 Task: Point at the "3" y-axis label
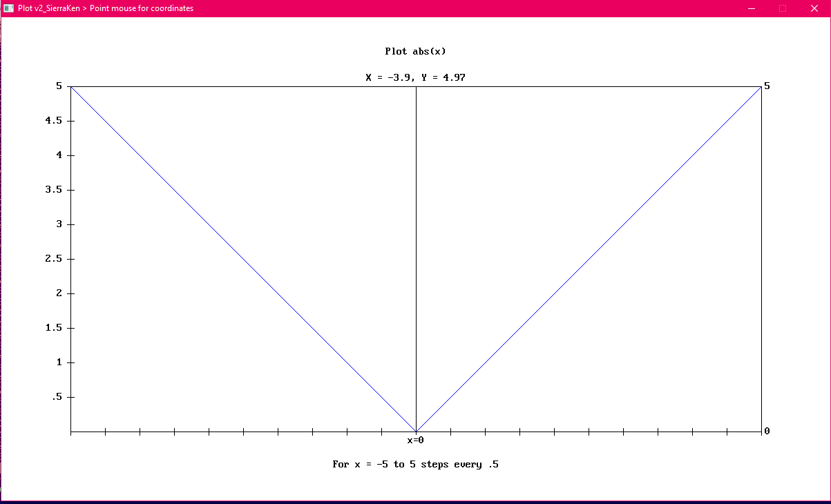coord(59,224)
